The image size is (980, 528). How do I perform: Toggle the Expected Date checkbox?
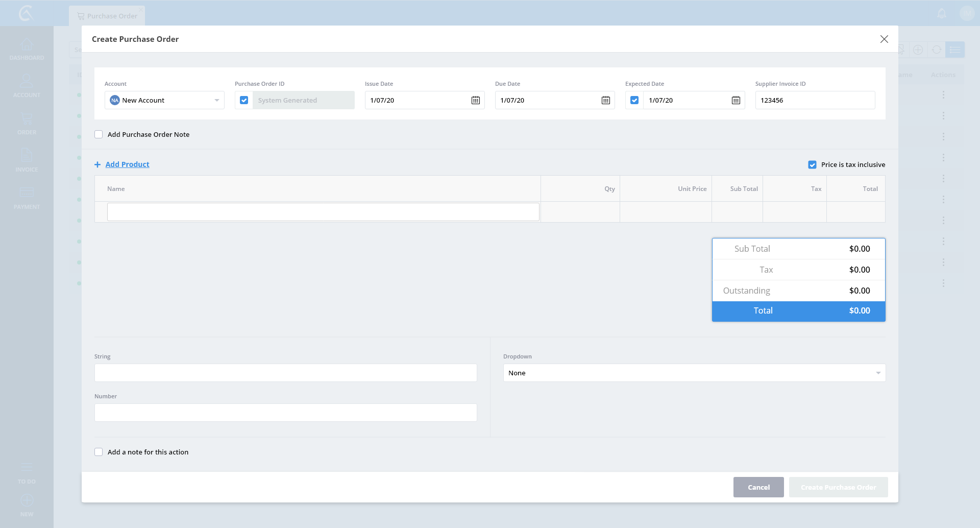coord(634,100)
